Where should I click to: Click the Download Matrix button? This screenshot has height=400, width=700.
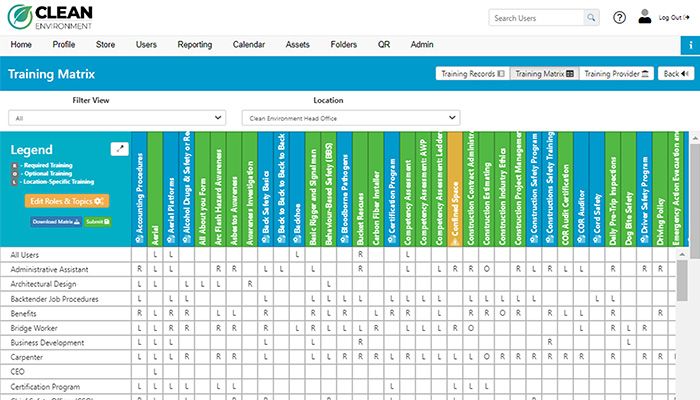point(56,221)
